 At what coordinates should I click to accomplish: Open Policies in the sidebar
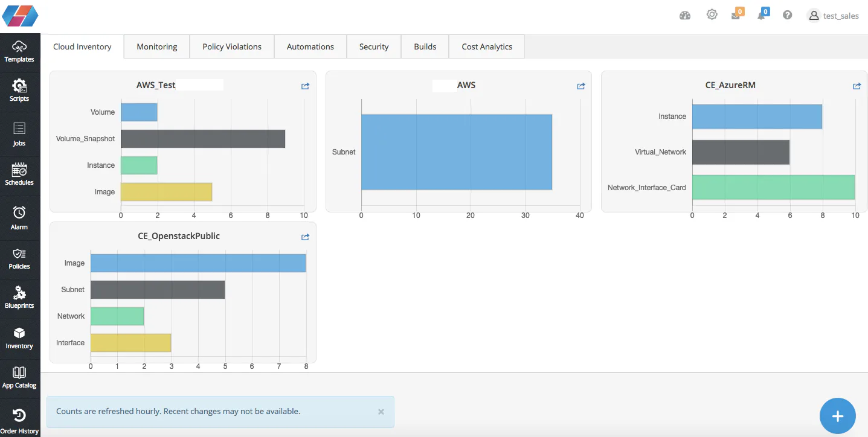(x=19, y=259)
